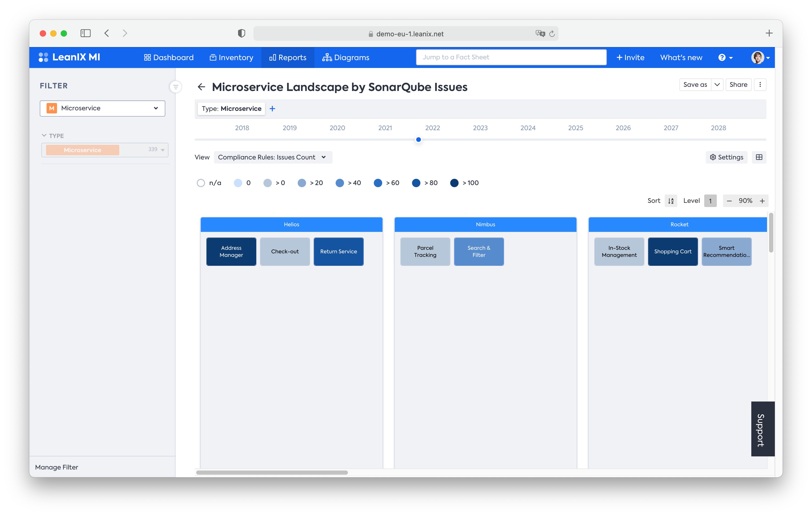
Task: Click the Dashboard icon in navigation
Action: (x=147, y=57)
